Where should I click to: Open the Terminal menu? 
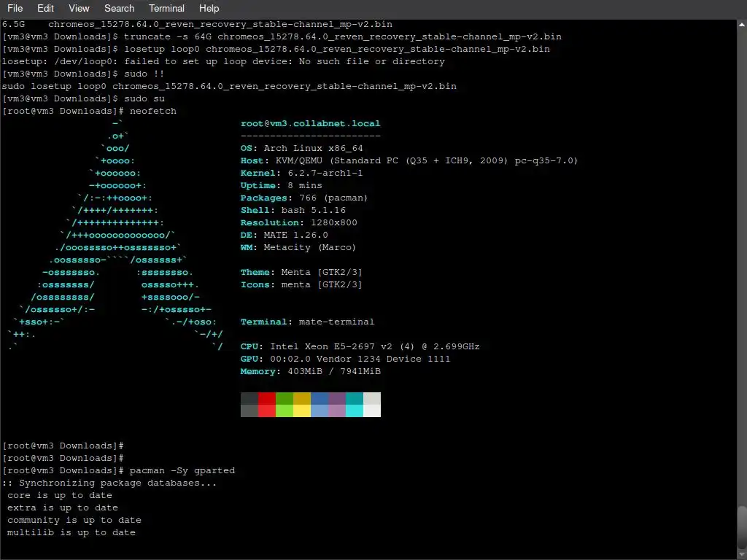coord(166,9)
